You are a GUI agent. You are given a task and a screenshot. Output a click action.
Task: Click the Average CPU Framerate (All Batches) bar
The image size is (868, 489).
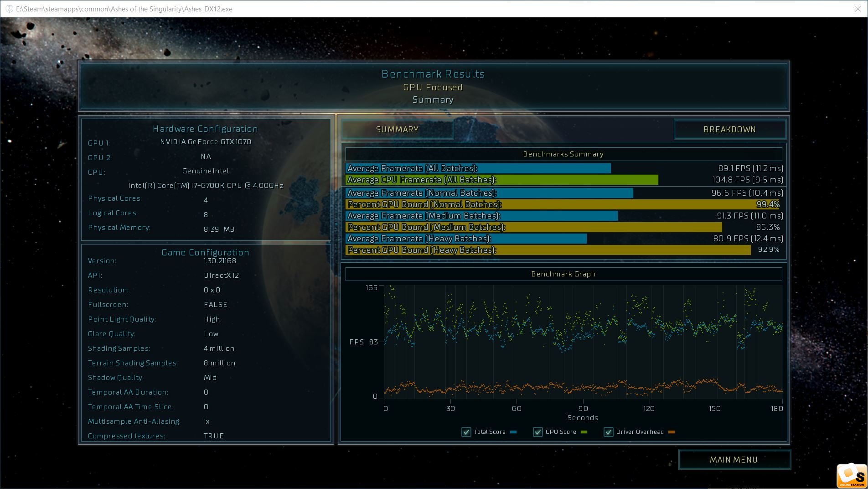click(x=502, y=180)
